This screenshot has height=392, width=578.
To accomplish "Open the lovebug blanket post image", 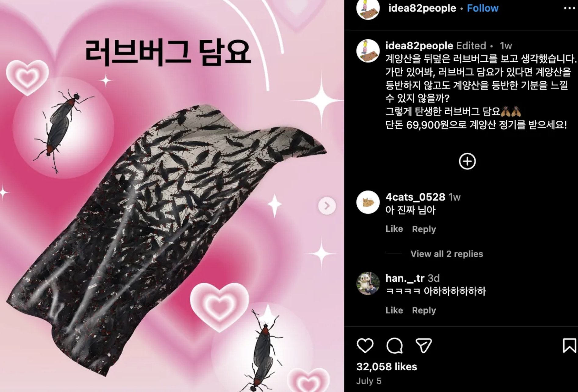I will 172,196.
